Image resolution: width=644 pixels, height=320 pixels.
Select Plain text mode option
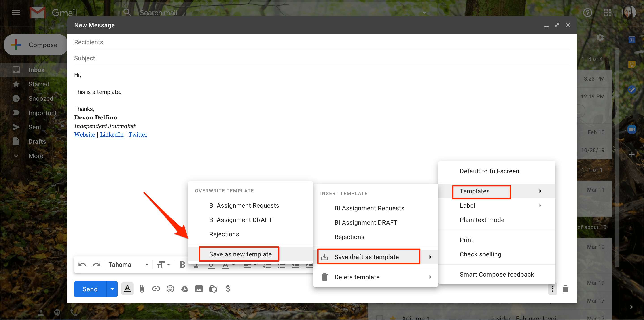[482, 220]
